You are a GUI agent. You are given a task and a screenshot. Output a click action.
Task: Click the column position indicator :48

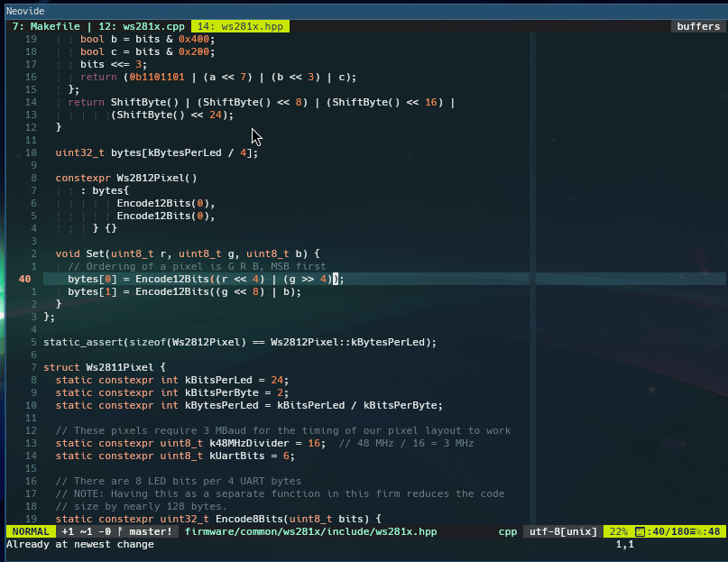tap(711, 531)
